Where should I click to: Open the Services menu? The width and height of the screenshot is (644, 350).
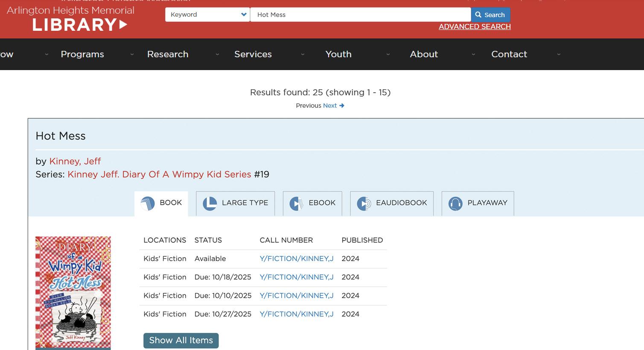253,54
